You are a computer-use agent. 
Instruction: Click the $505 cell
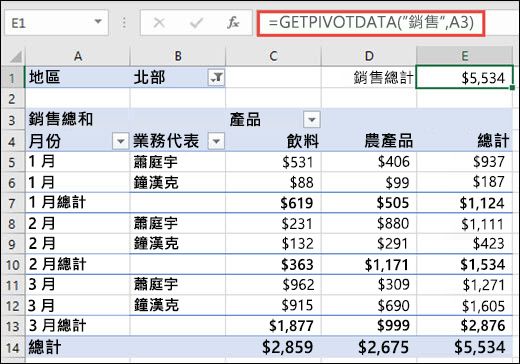tap(369, 203)
